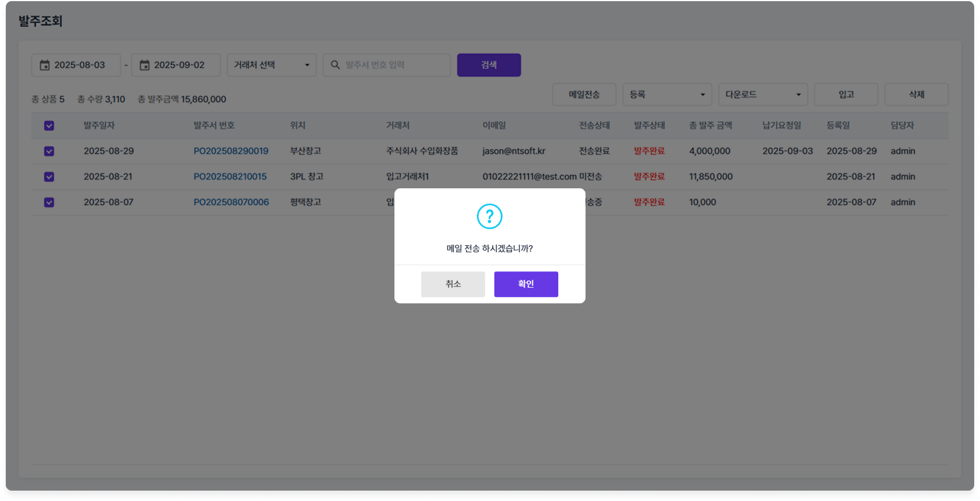Click the question mark icon in dialog
The height and width of the screenshot is (501, 980).
490,216
